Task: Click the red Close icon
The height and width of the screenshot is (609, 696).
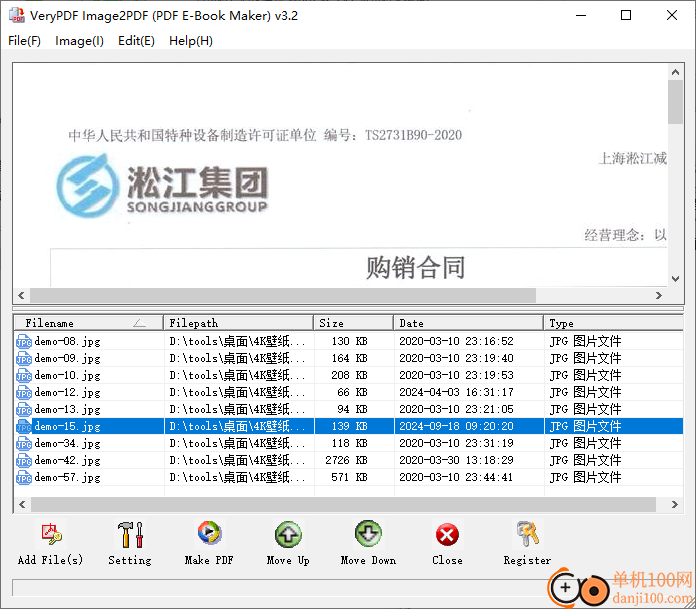Action: coord(447,535)
